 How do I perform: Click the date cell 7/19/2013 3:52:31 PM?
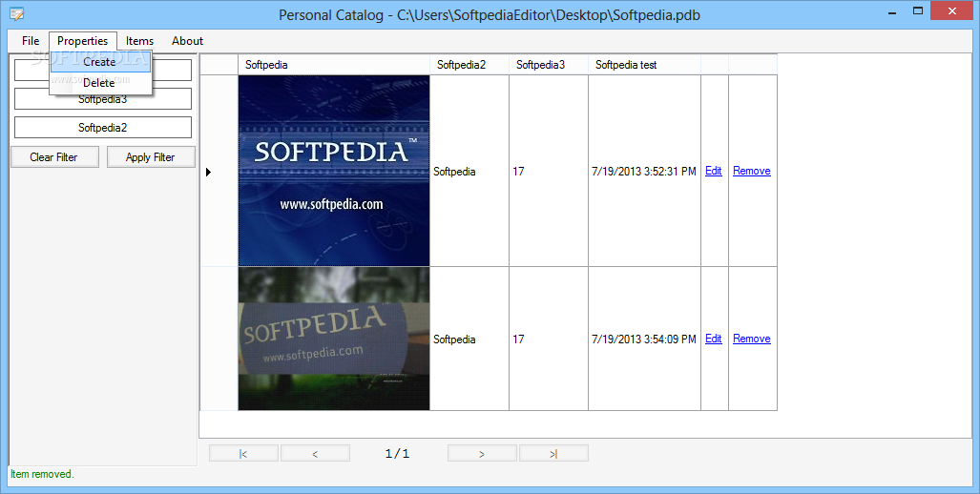point(644,171)
